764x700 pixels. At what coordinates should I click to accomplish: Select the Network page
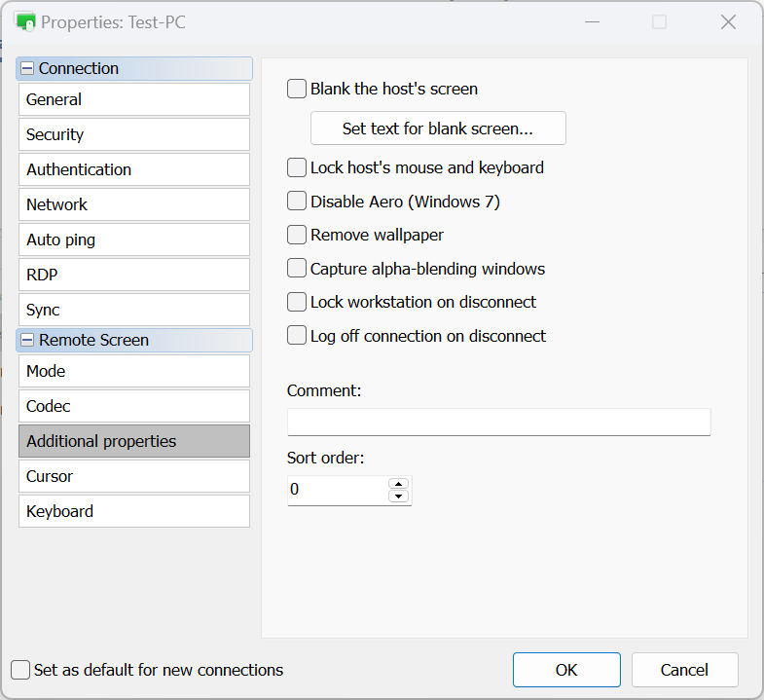134,204
